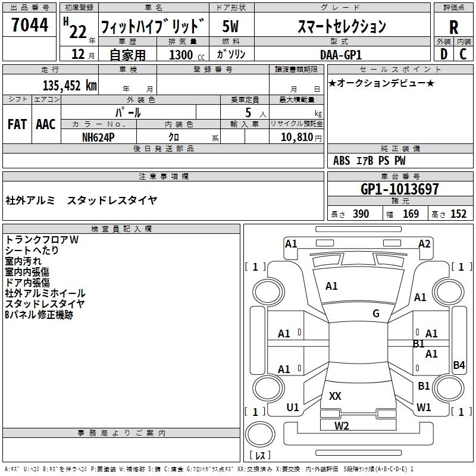Image resolution: width=476 pixels, height=476 pixels.
Task: Select the recycle deposit 10,810円
Action: coord(301,137)
